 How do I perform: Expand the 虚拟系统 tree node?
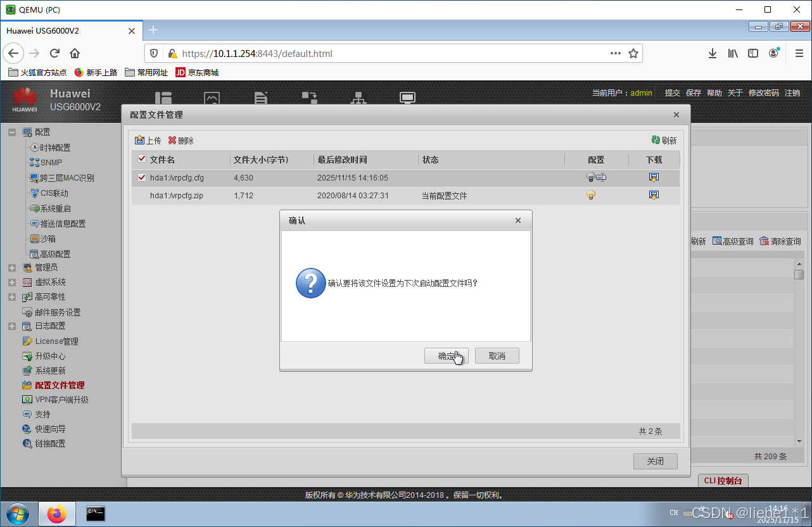click(11, 282)
